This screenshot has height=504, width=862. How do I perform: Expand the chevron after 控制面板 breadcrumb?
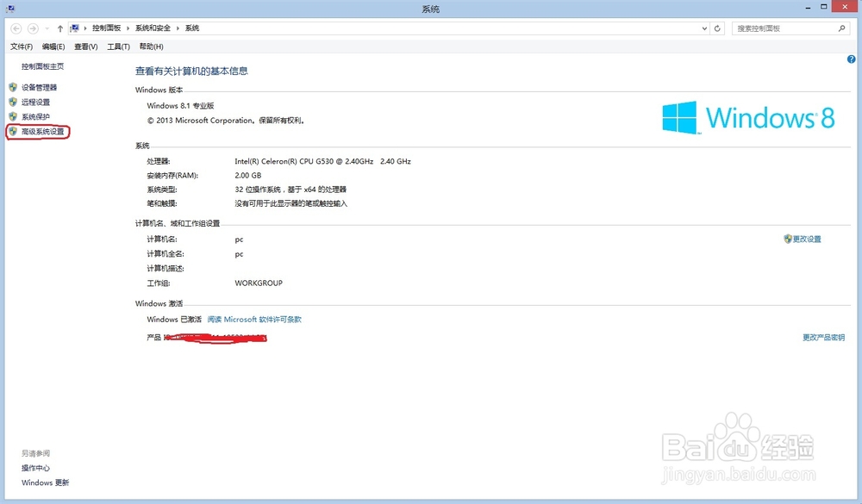(128, 28)
